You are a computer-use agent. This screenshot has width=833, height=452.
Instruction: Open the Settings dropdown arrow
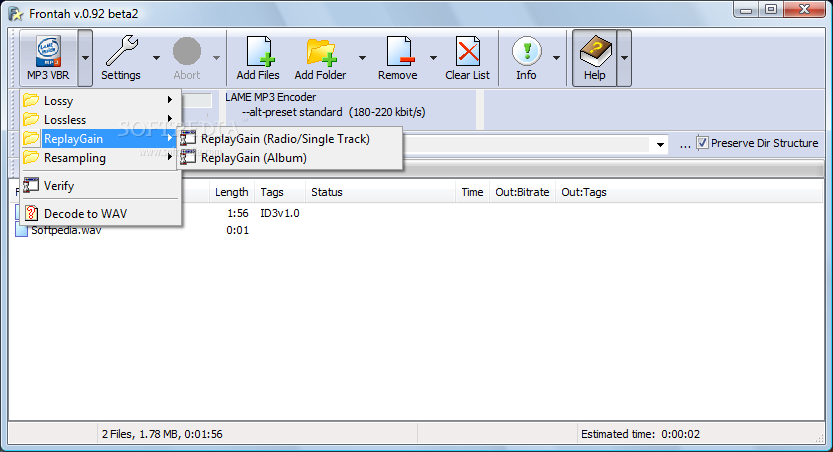point(156,58)
